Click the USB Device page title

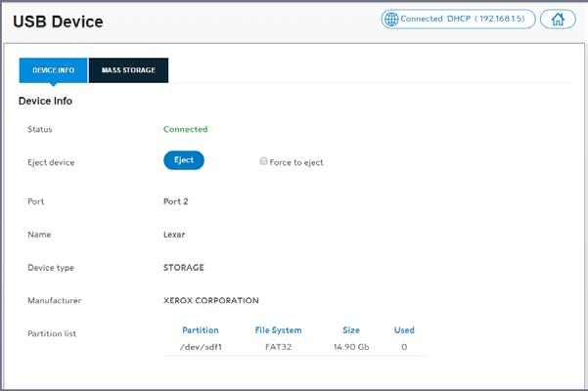57,21
